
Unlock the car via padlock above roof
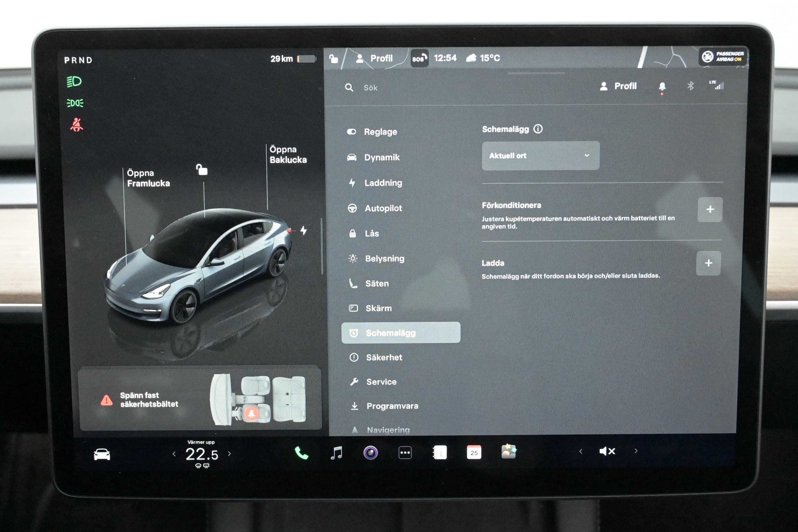coord(202,169)
